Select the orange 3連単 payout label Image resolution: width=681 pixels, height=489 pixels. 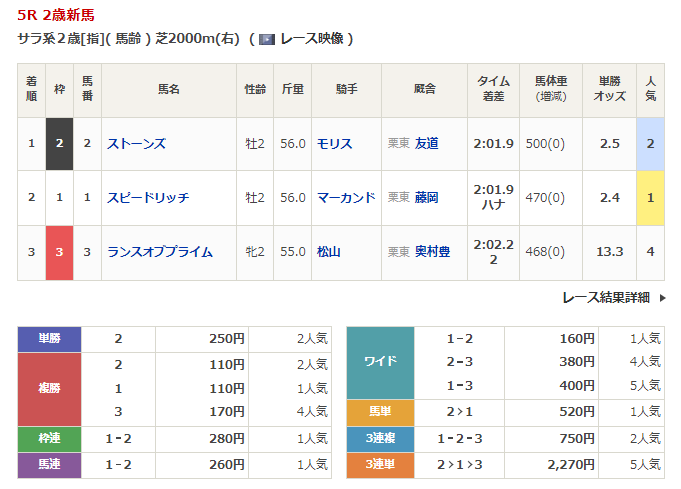pyautogui.click(x=380, y=464)
